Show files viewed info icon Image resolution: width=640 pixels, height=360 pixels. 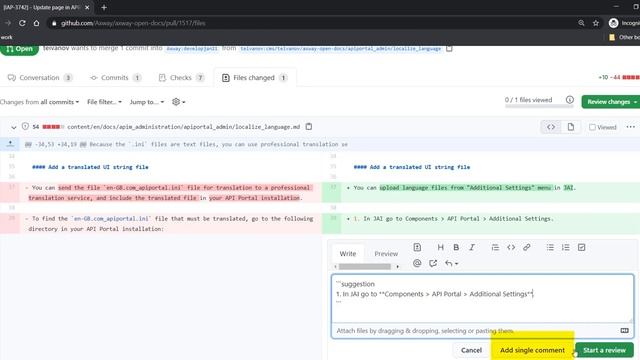[x=570, y=100]
